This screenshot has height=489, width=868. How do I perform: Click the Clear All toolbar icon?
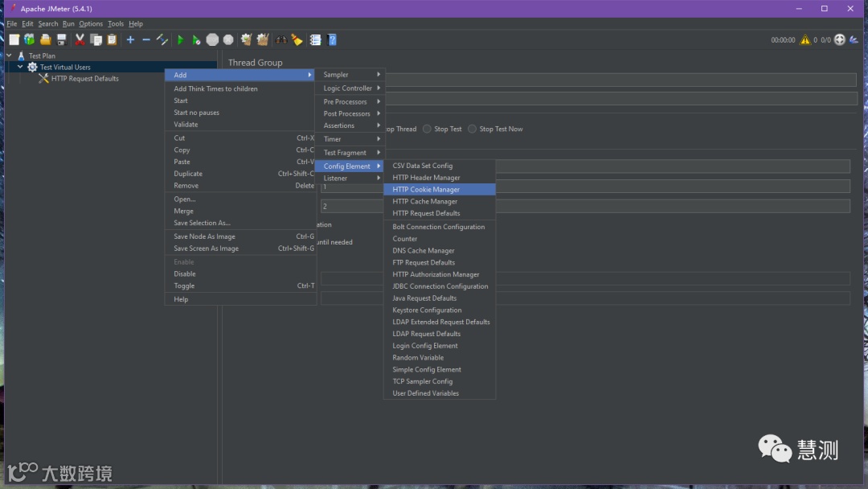pos(262,40)
